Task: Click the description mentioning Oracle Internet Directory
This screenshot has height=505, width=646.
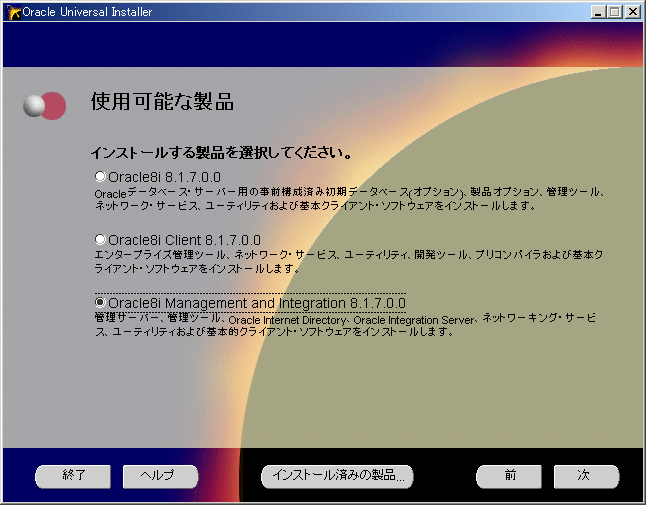Action: tap(345, 325)
